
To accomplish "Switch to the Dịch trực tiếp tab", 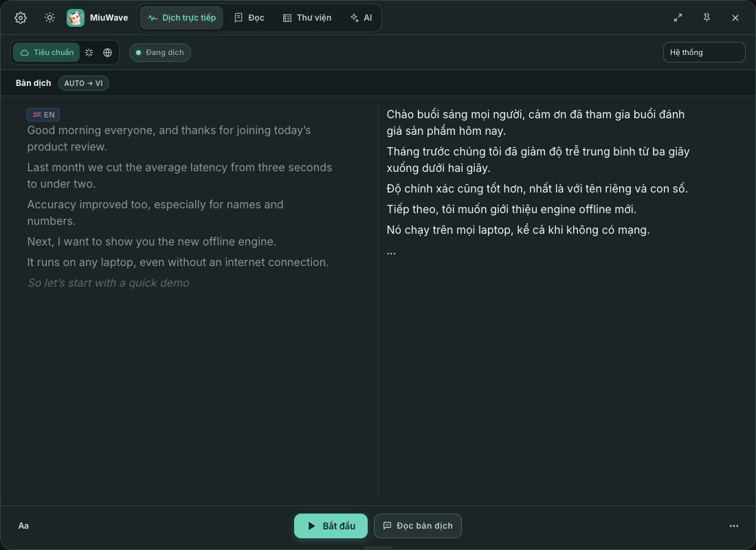I will click(181, 18).
